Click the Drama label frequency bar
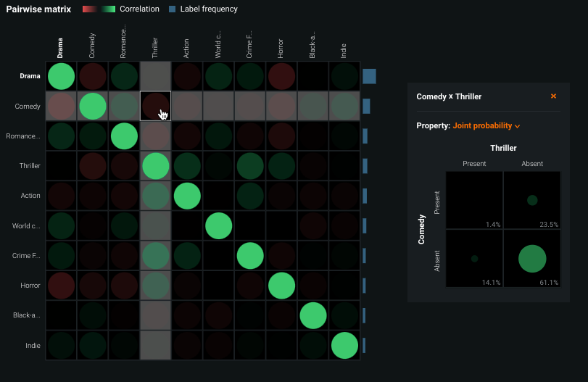The height and width of the screenshot is (382, 588). click(369, 76)
